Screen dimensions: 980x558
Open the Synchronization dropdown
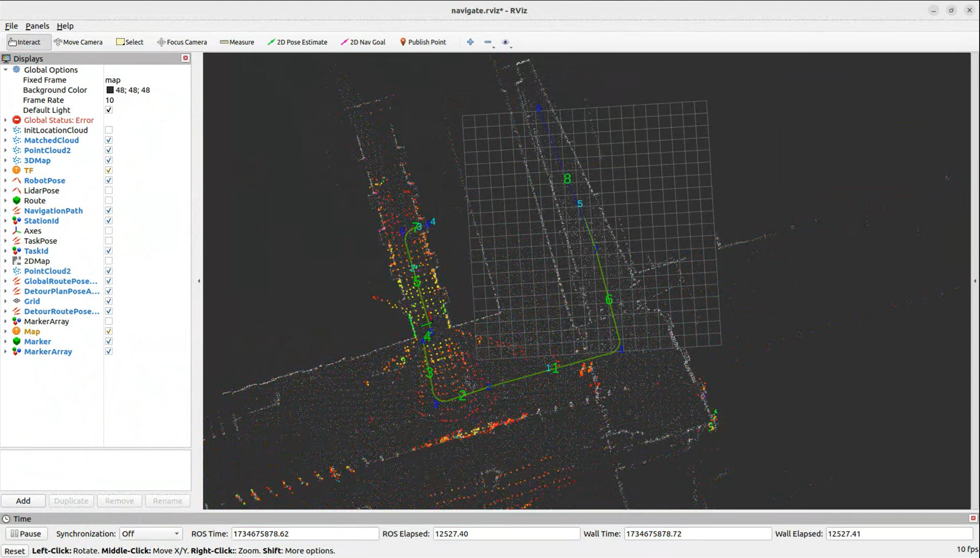click(x=150, y=534)
